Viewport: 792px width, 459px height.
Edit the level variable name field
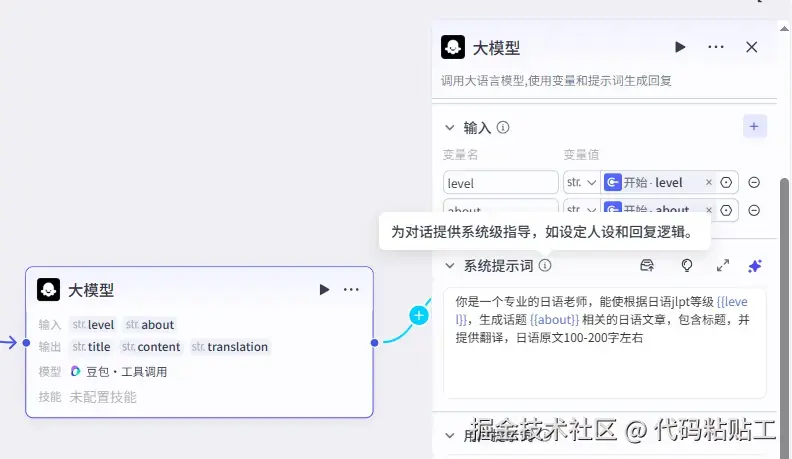pos(501,183)
